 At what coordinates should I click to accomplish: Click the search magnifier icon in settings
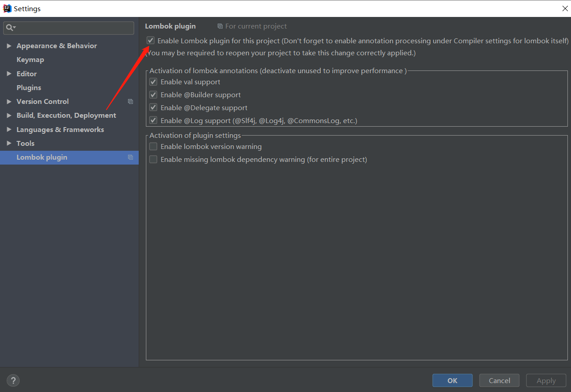(10, 28)
